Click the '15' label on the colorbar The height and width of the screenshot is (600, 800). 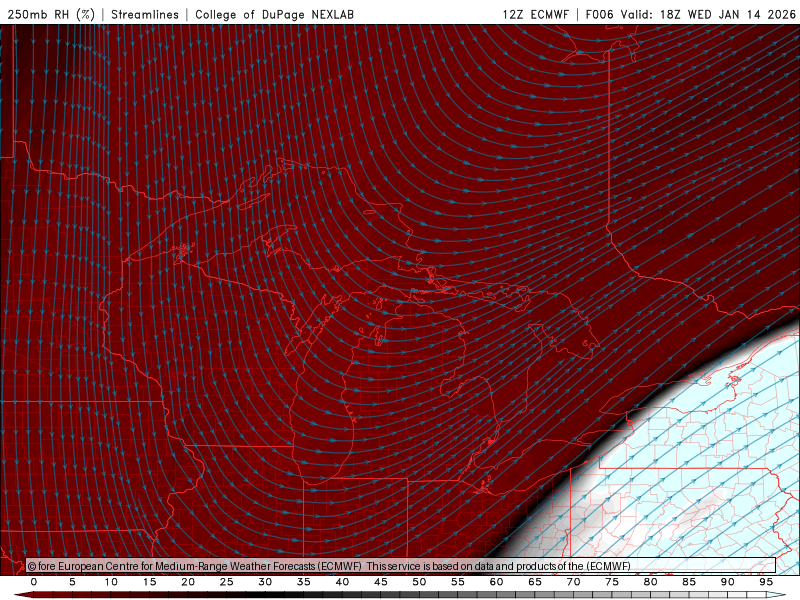coord(149,582)
